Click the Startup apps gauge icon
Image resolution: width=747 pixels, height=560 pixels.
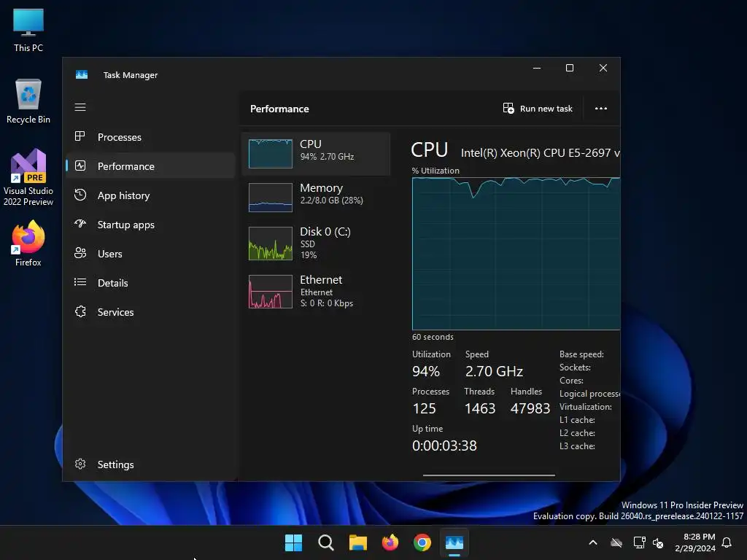pos(80,224)
